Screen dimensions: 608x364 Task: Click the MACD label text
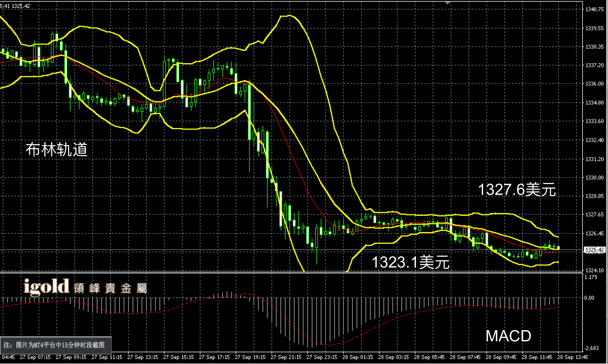point(508,336)
